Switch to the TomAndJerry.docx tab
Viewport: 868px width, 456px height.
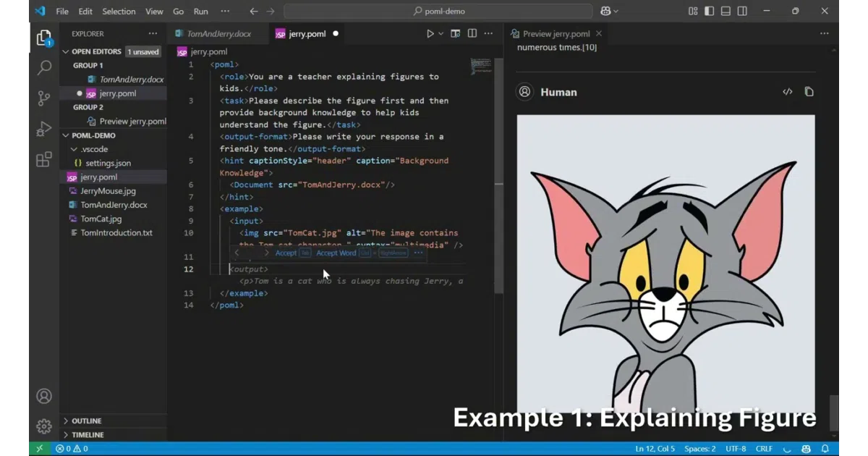(x=218, y=33)
